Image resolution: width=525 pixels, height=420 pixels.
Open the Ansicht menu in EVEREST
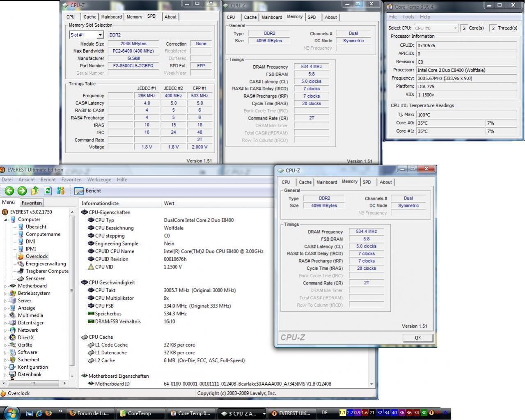pos(26,179)
